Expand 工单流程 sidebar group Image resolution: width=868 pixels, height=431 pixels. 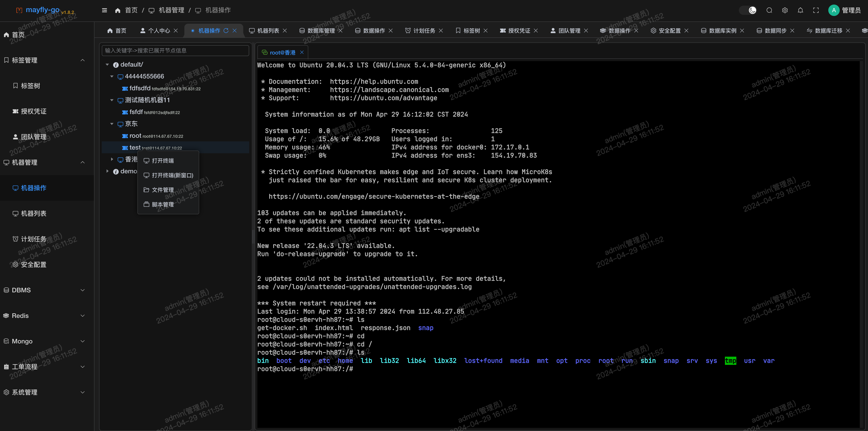[x=47, y=367]
